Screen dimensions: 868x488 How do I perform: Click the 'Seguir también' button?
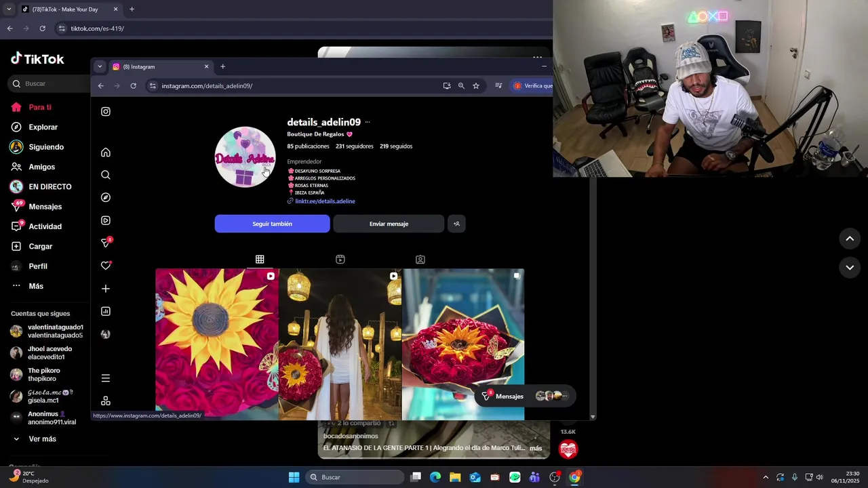pos(273,224)
